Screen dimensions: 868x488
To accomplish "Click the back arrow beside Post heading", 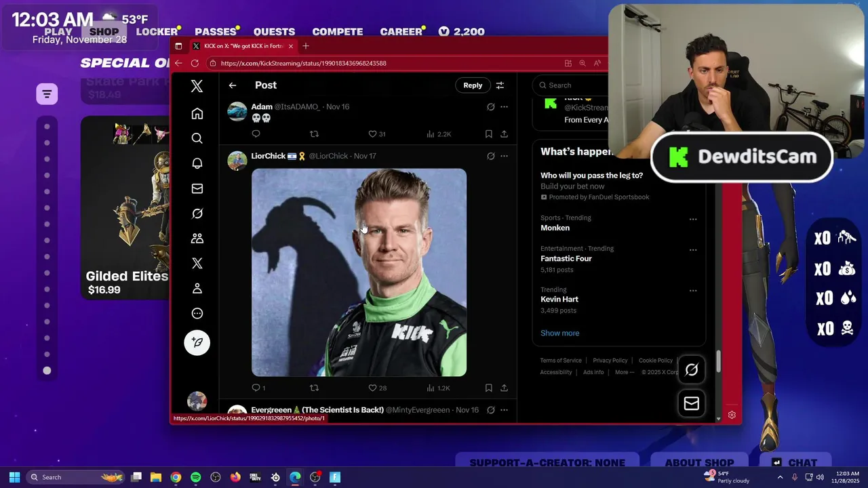I will [x=233, y=85].
